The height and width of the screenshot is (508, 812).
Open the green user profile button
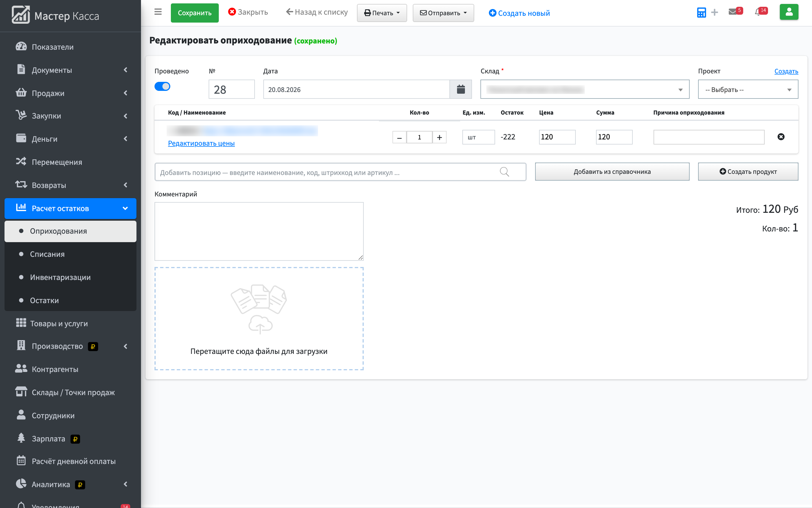tap(789, 12)
